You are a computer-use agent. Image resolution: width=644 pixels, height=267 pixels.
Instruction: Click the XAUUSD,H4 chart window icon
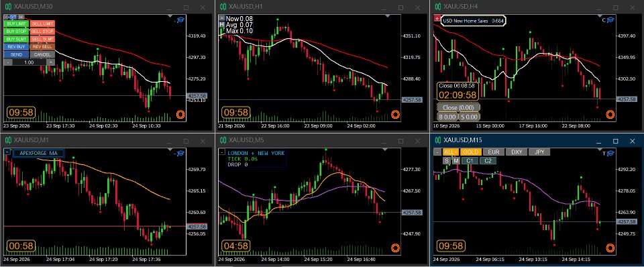(x=438, y=7)
